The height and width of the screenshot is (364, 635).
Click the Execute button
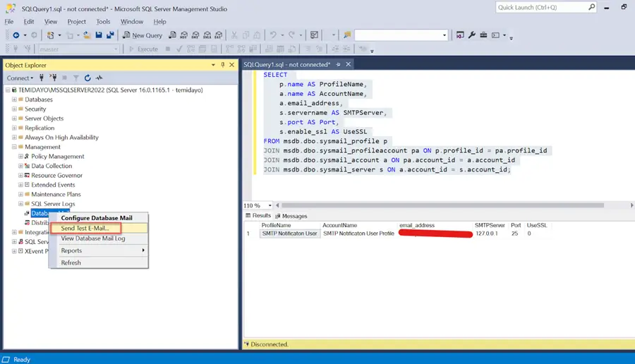pyautogui.click(x=143, y=49)
